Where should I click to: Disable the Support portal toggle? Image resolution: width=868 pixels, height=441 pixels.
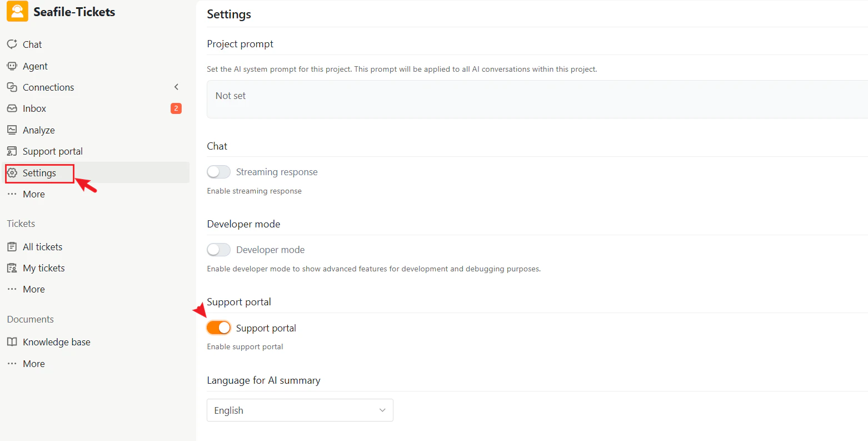tap(218, 328)
